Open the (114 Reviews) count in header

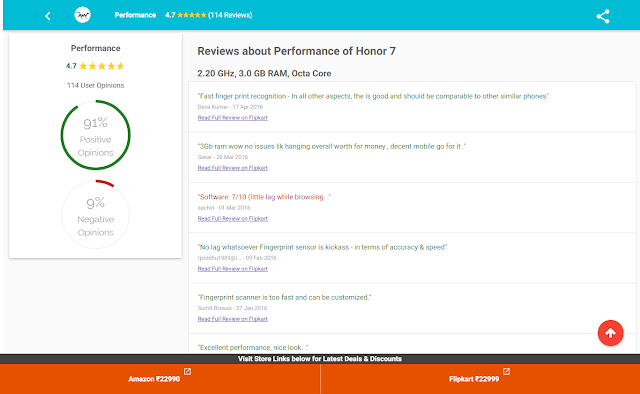click(x=230, y=15)
